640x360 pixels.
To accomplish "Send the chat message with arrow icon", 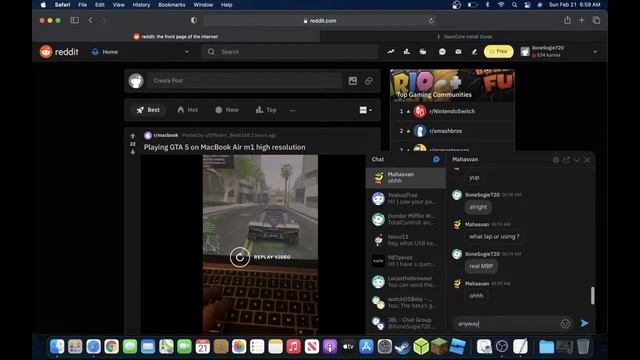I will pos(584,323).
